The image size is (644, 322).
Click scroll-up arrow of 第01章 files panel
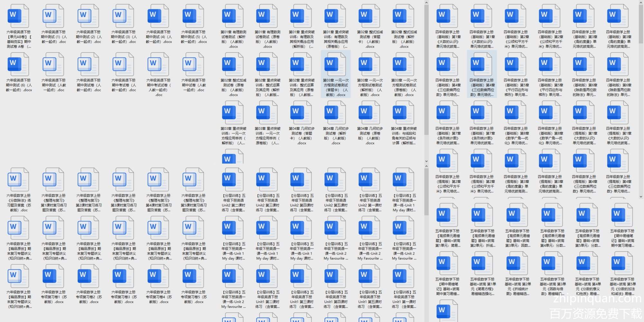[x=426, y=3]
